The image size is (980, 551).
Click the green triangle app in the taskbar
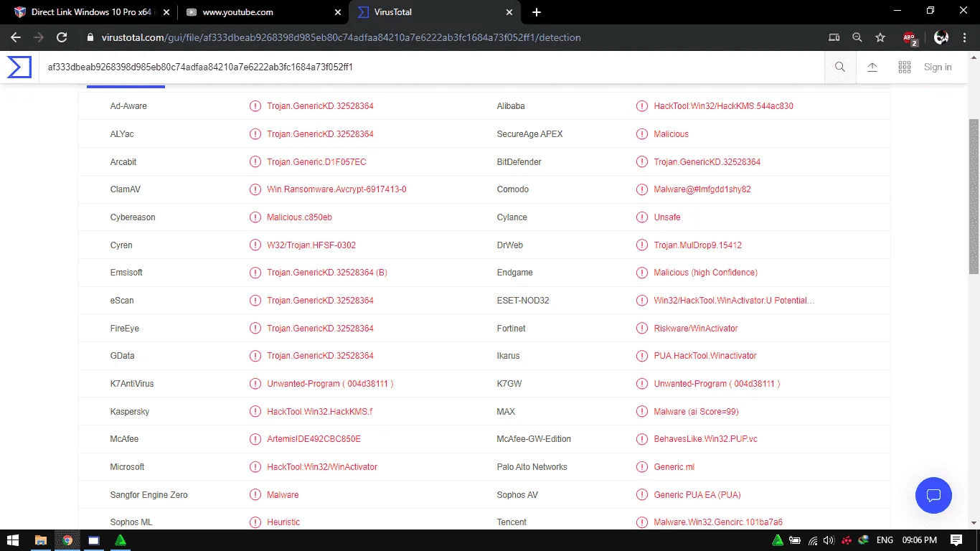coord(121,540)
